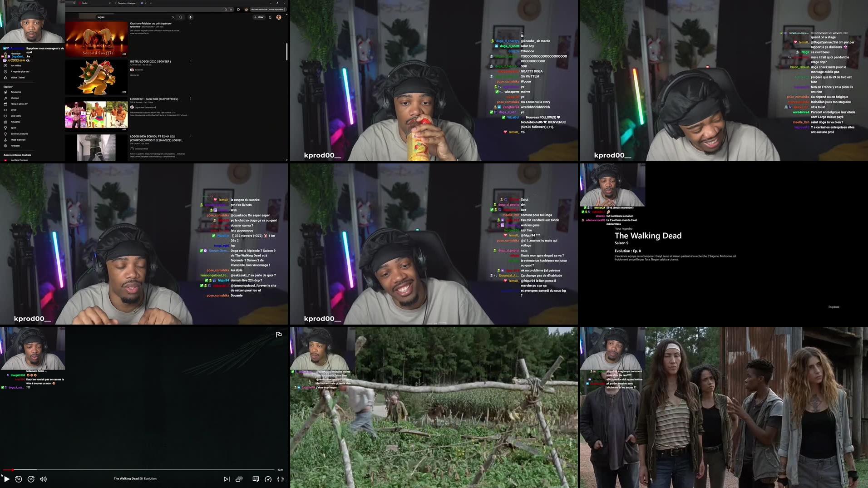Click the YouTube magnifier search button
The image size is (868, 488).
[180, 17]
